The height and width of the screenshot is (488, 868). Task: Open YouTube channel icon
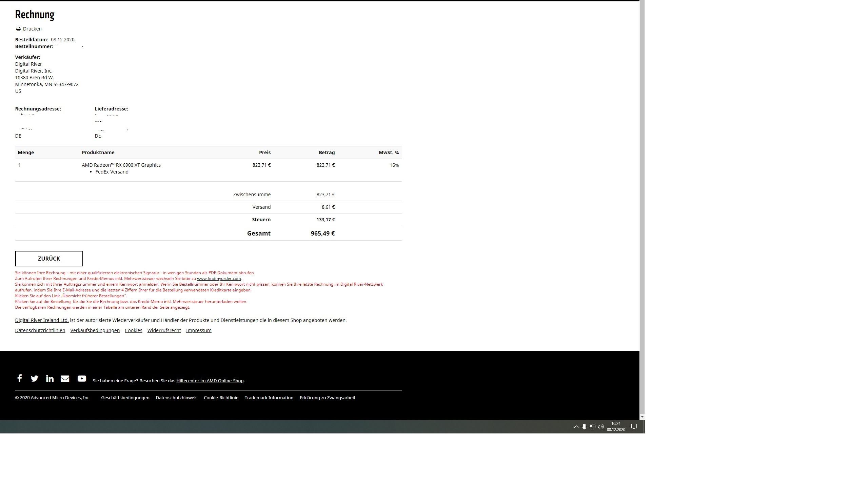(x=82, y=378)
